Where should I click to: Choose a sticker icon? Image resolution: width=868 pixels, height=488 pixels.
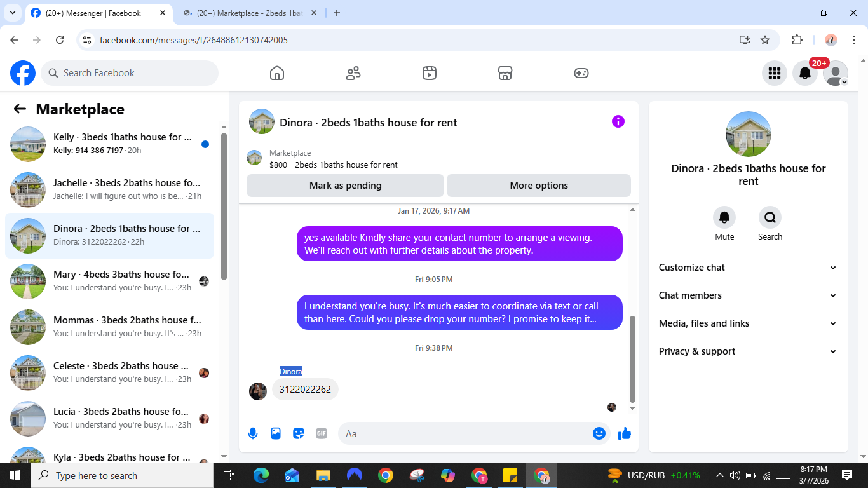[x=299, y=433]
